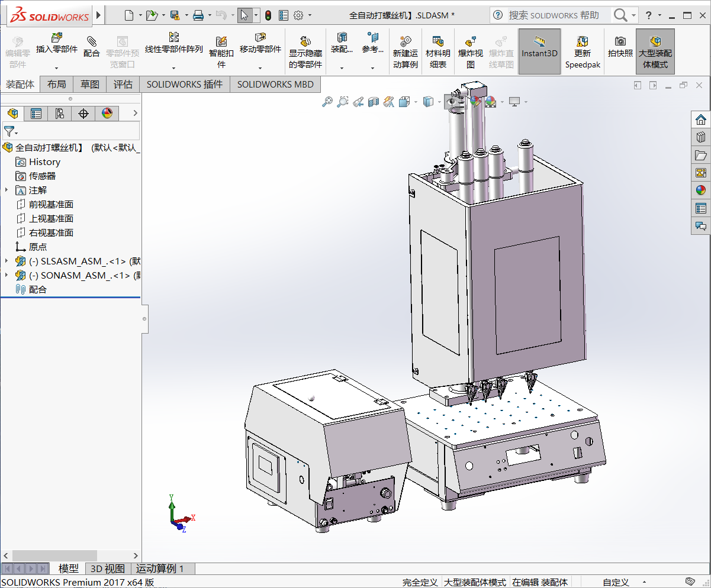Open the Appearances color ball in task pane
This screenshot has width=711, height=588.
pyautogui.click(x=701, y=190)
